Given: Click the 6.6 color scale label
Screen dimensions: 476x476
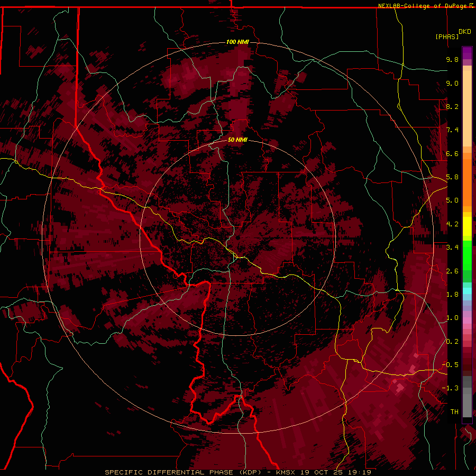Looking at the screenshot, I should pyautogui.click(x=452, y=153).
